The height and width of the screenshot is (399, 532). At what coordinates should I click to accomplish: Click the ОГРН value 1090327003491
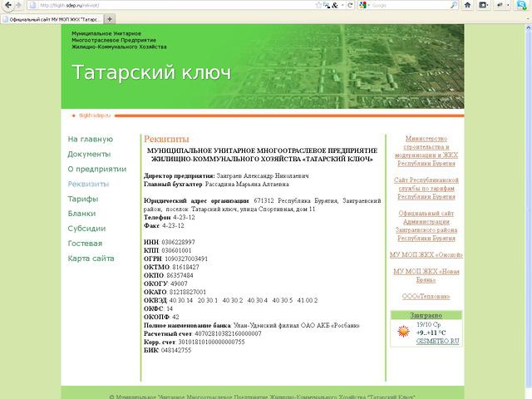point(186,259)
